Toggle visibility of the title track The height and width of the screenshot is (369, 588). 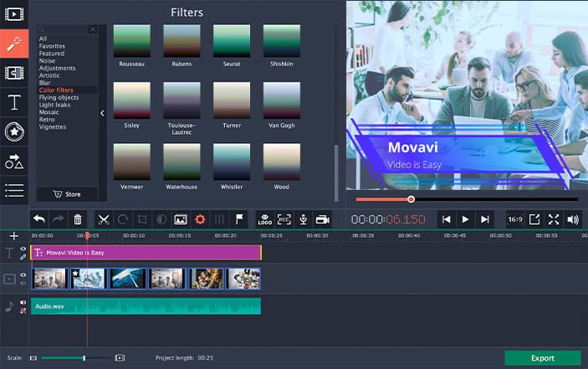[x=23, y=249]
